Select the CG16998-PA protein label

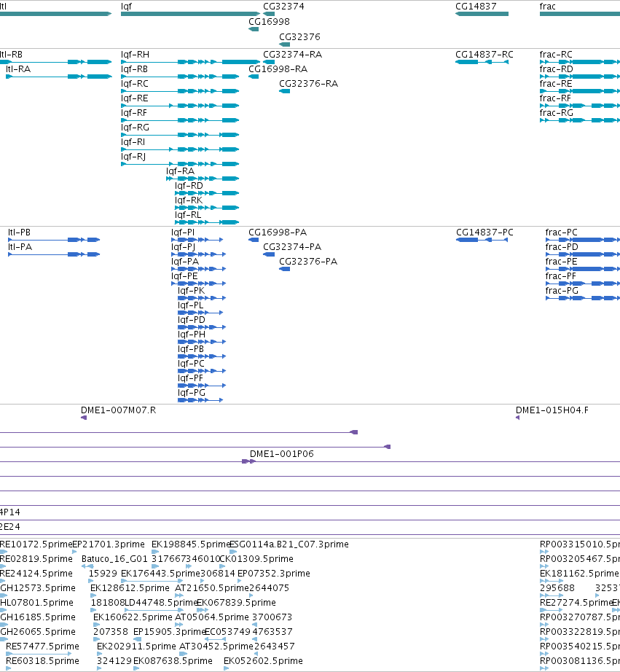point(278,233)
